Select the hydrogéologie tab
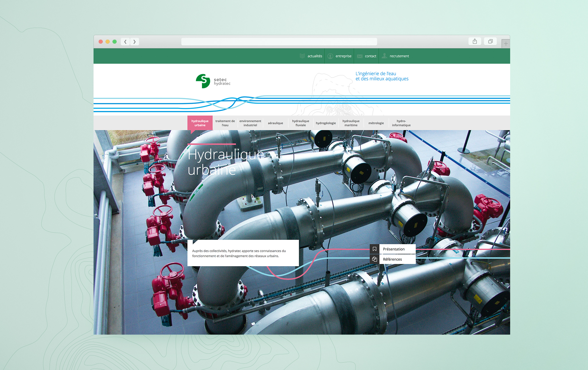This screenshot has height=370, width=588. click(326, 123)
